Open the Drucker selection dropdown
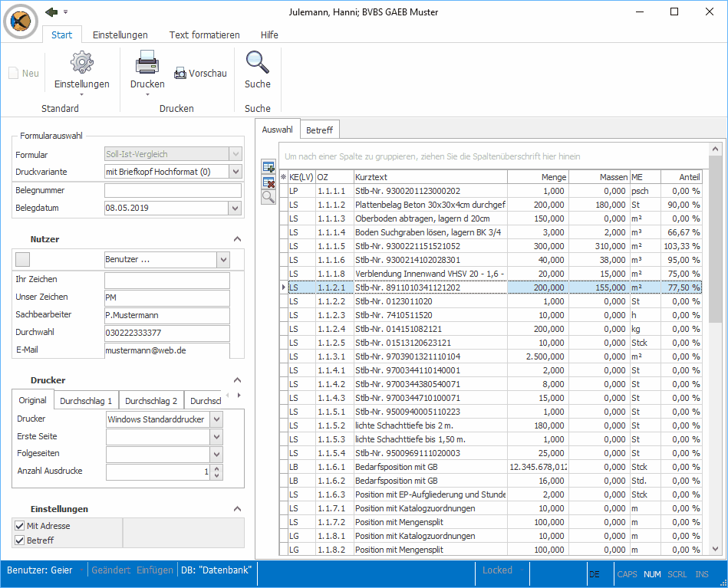The height and width of the screenshot is (588, 728). pyautogui.click(x=216, y=419)
